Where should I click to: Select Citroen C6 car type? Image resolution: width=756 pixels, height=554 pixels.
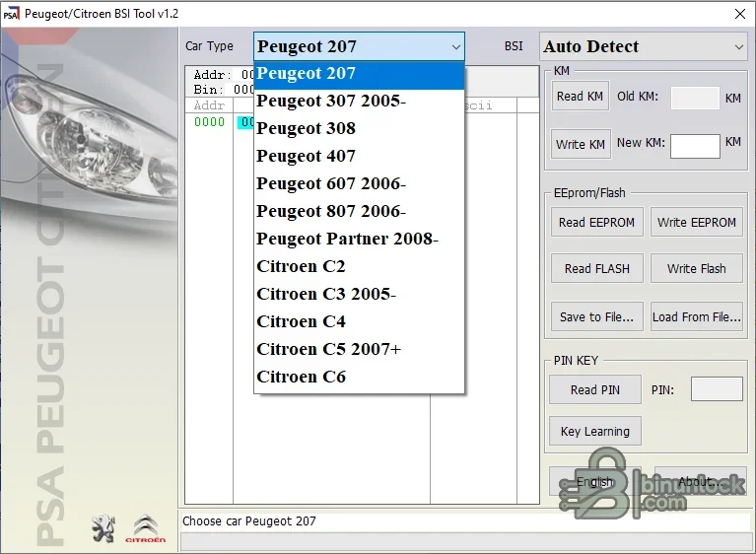(x=359, y=377)
